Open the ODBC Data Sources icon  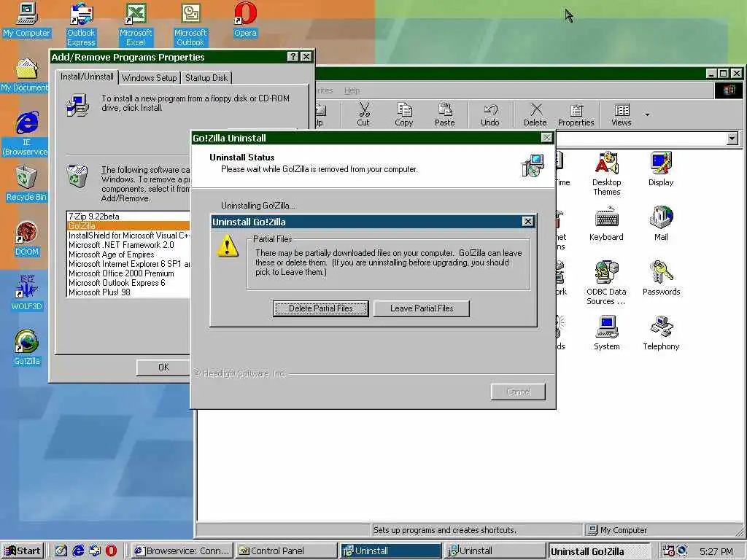tap(606, 284)
